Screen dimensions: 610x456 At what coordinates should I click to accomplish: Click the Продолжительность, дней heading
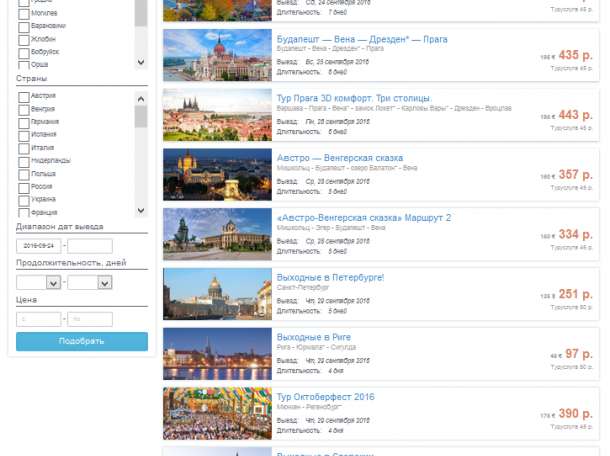(x=71, y=263)
